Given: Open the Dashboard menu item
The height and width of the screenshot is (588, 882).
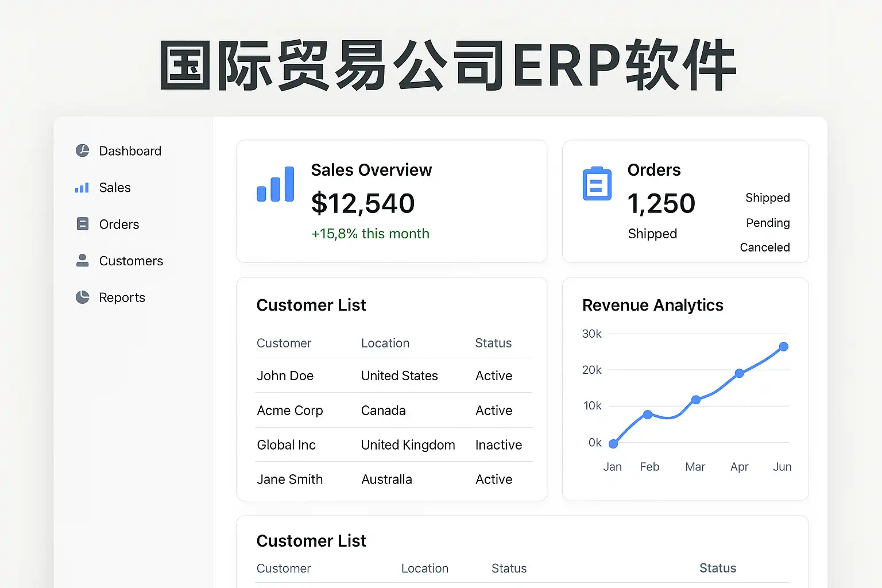Looking at the screenshot, I should tap(130, 151).
